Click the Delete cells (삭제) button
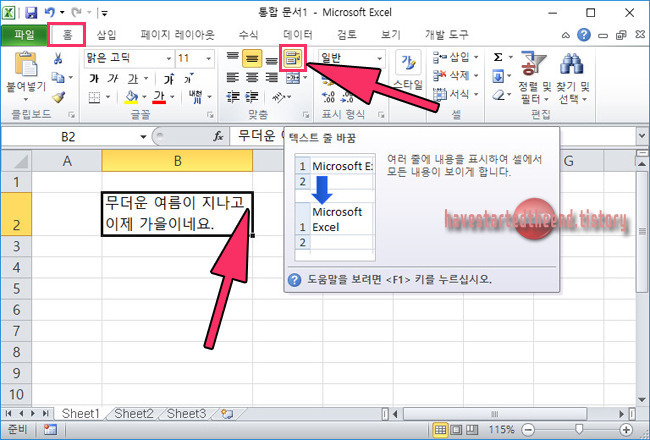This screenshot has width=650, height=440. point(455,75)
